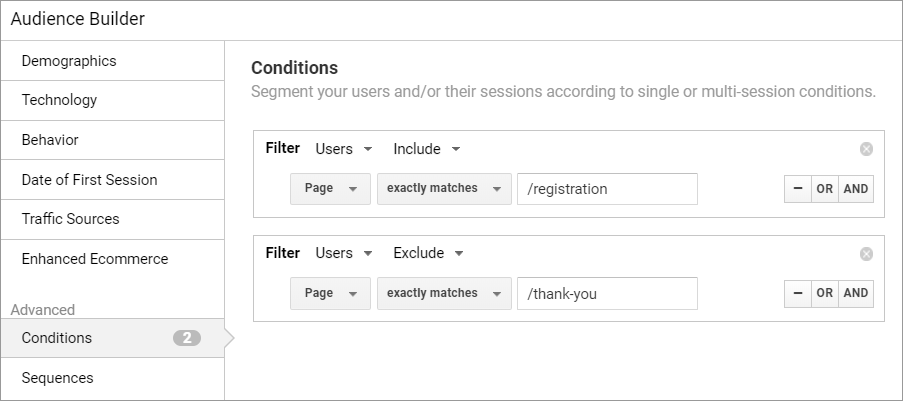Open Page dimension dropdown for /registration
This screenshot has height=401, width=903.
tap(330, 189)
